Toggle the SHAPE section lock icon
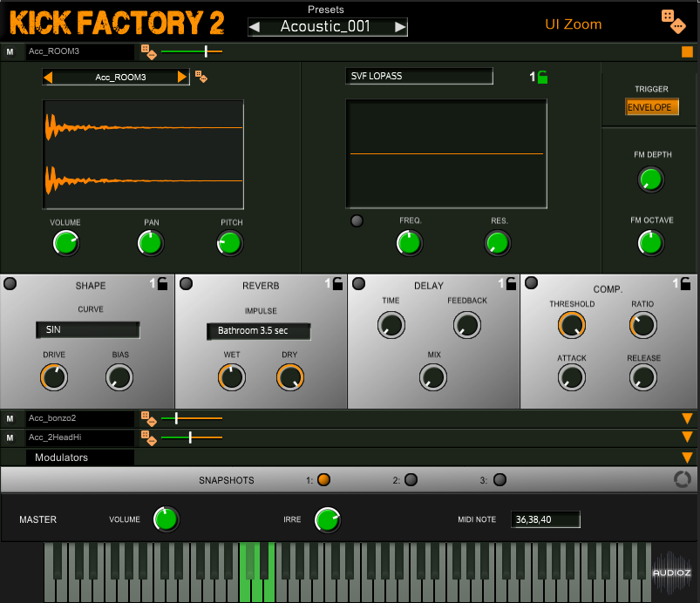Image resolution: width=700 pixels, height=603 pixels. pyautogui.click(x=163, y=283)
